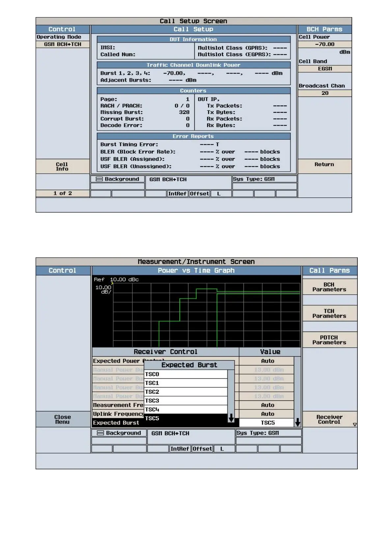392x555 pixels.
Task: Click Burst Timing Error label
Action: pos(129,145)
